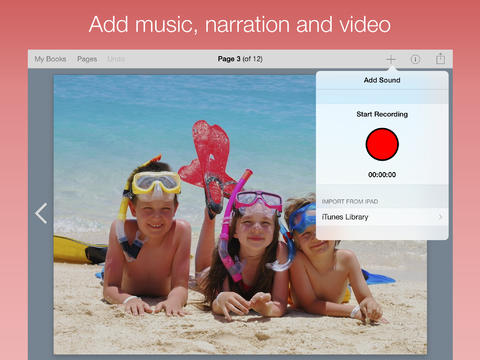This screenshot has width=480, height=360.
Task: Open My Books
Action: pos(50,59)
